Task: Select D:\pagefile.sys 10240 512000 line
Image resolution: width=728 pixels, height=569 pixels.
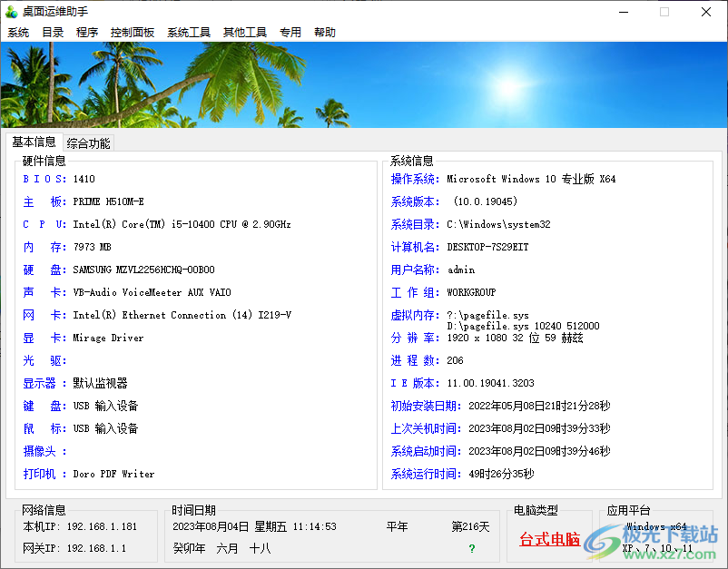Action: [x=523, y=326]
